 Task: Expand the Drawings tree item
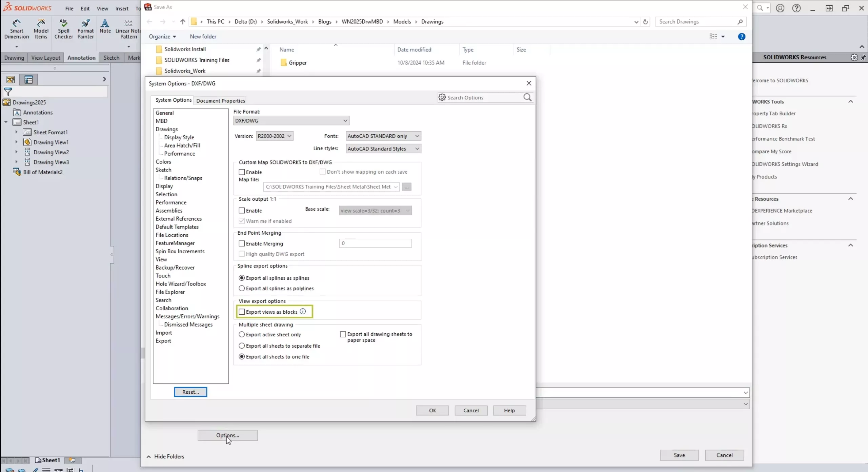(x=167, y=129)
